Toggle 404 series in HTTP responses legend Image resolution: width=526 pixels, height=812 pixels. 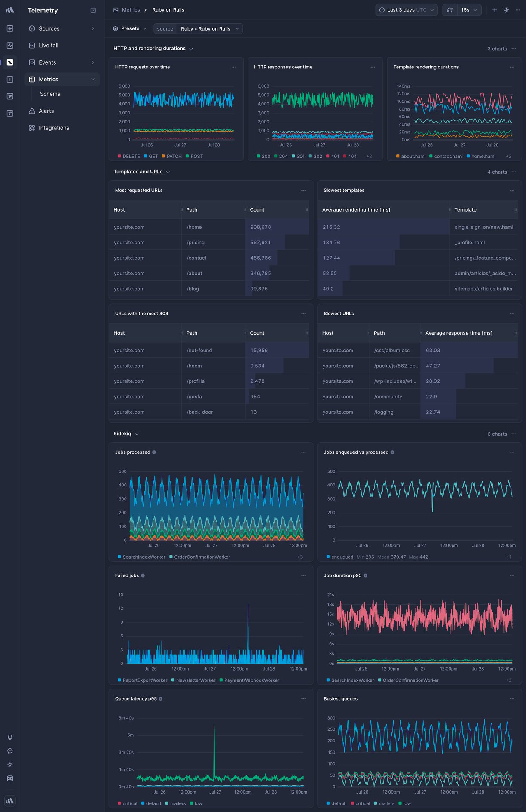pyautogui.click(x=350, y=157)
